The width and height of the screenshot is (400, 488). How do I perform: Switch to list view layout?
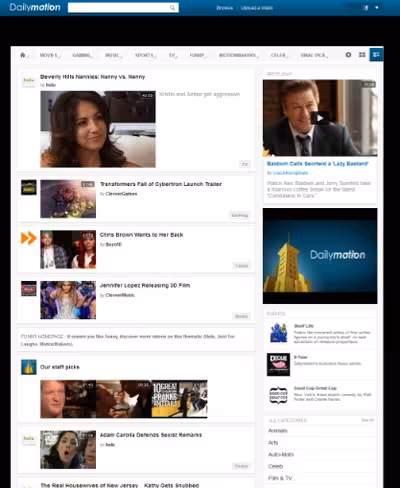(376, 55)
